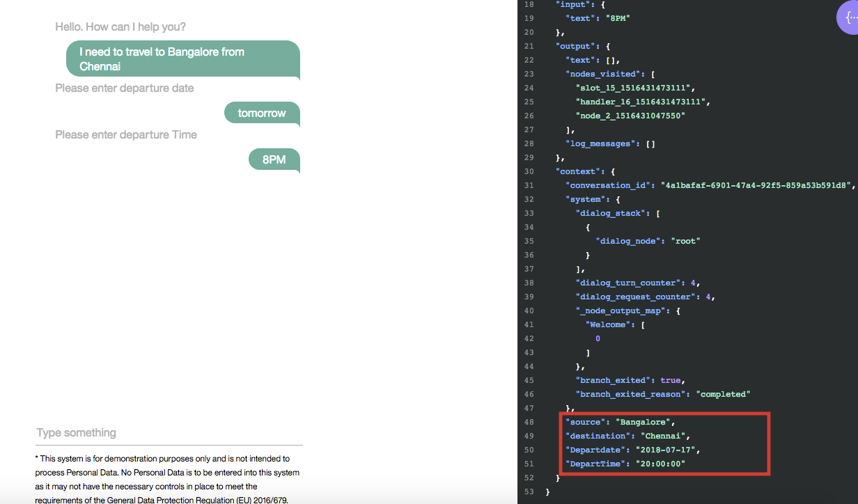The width and height of the screenshot is (858, 504).
Task: Click the 'Please enter departure Time' prompt
Action: pyautogui.click(x=126, y=135)
